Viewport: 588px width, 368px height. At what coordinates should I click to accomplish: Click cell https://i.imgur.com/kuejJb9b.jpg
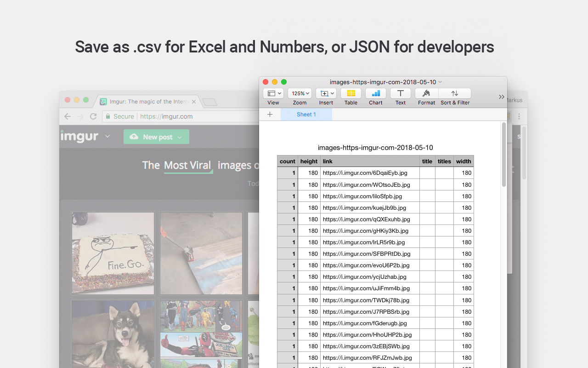click(x=370, y=207)
